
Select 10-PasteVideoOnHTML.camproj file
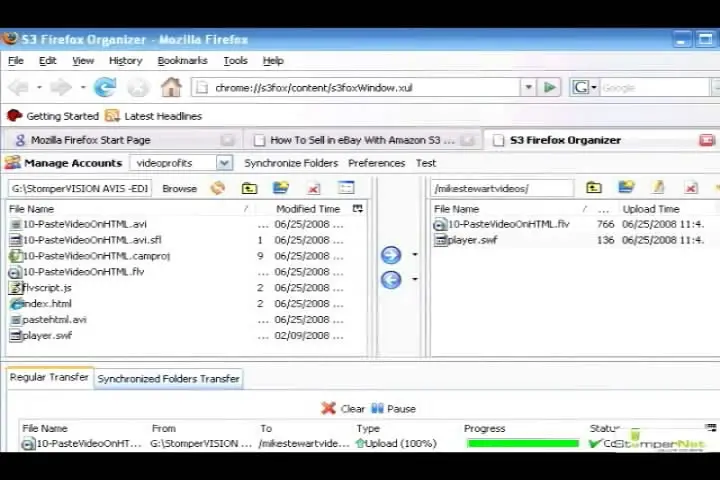point(186,256)
